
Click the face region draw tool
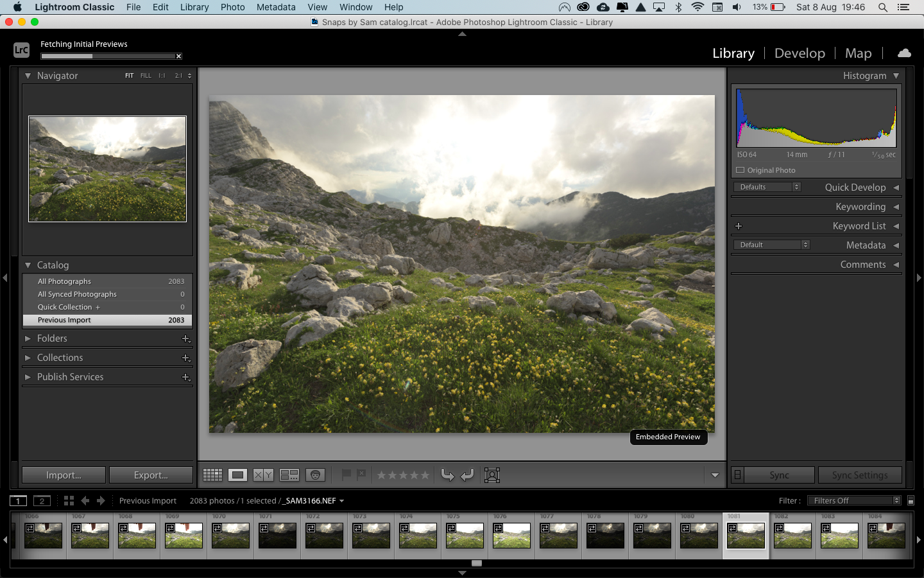(492, 475)
